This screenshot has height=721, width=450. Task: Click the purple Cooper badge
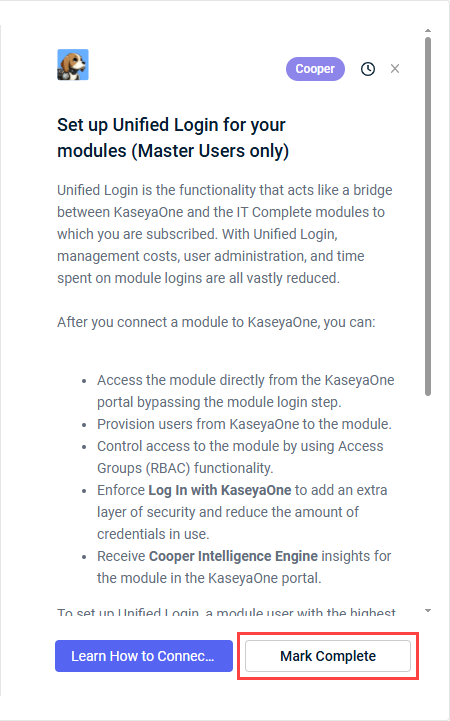315,69
